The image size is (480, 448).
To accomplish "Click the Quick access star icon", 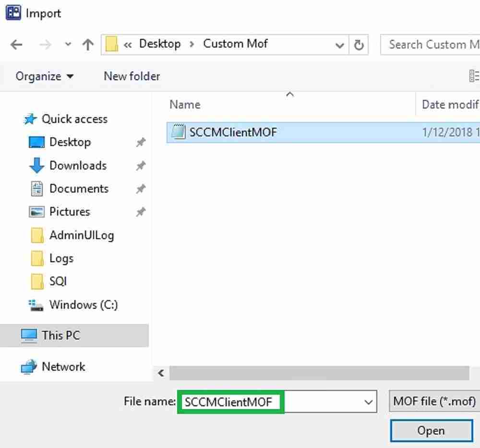I will click(x=30, y=119).
